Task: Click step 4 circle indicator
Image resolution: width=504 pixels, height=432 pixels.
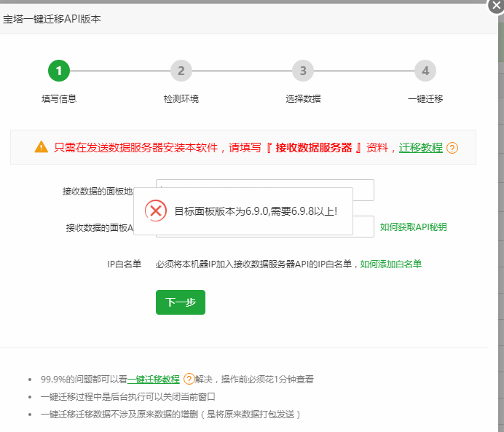Action: [x=425, y=71]
